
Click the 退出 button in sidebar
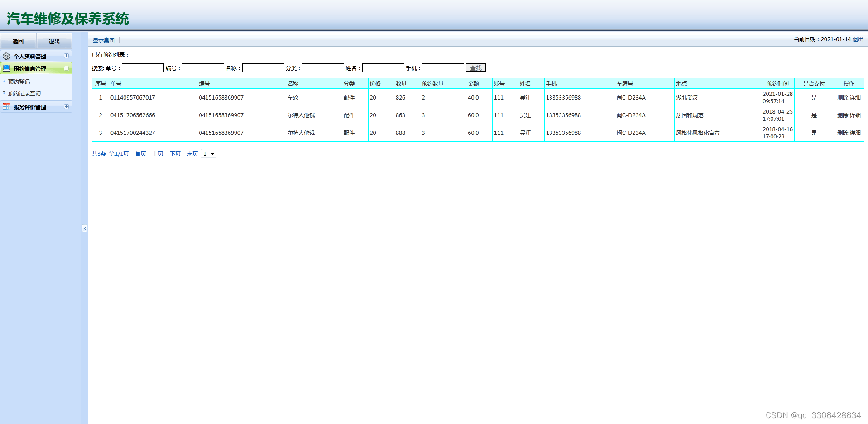click(54, 41)
